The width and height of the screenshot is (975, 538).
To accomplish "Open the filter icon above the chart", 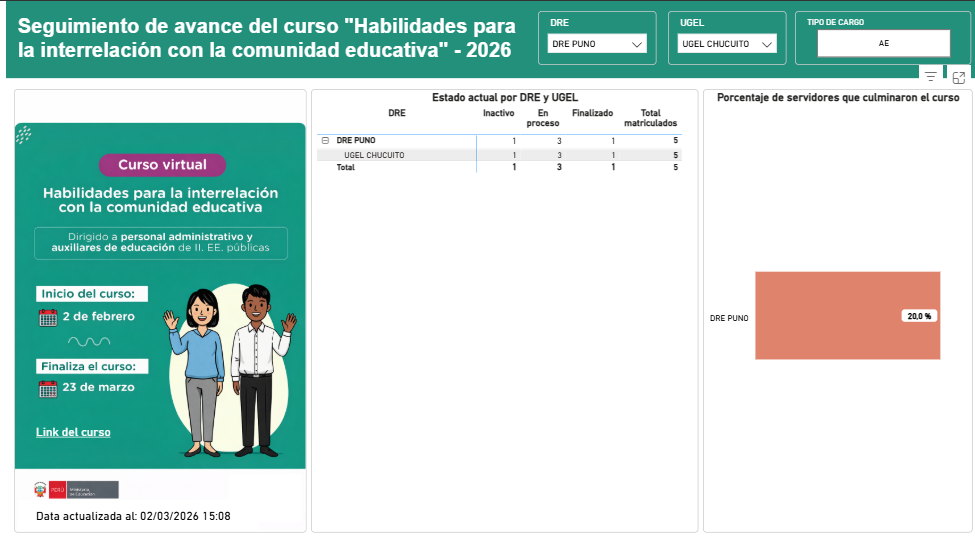I will 931,77.
